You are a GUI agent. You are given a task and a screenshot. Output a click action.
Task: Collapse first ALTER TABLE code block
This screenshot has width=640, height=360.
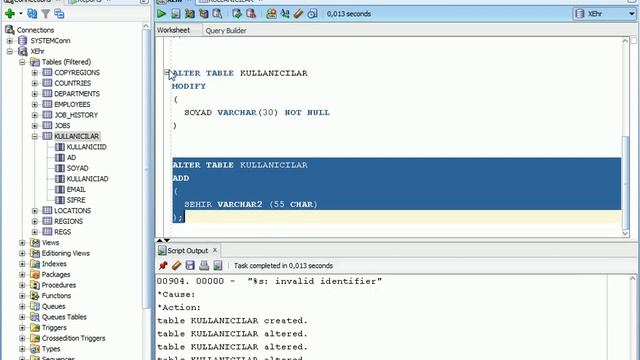click(167, 73)
